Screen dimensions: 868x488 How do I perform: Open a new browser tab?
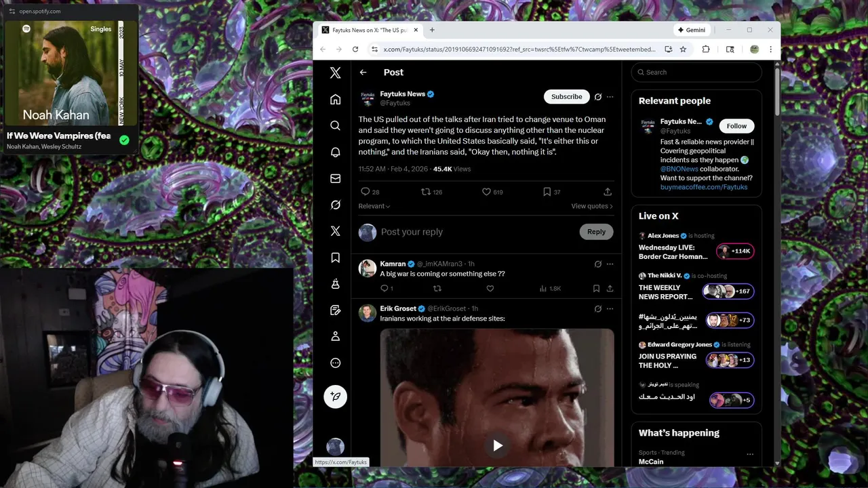pos(432,30)
